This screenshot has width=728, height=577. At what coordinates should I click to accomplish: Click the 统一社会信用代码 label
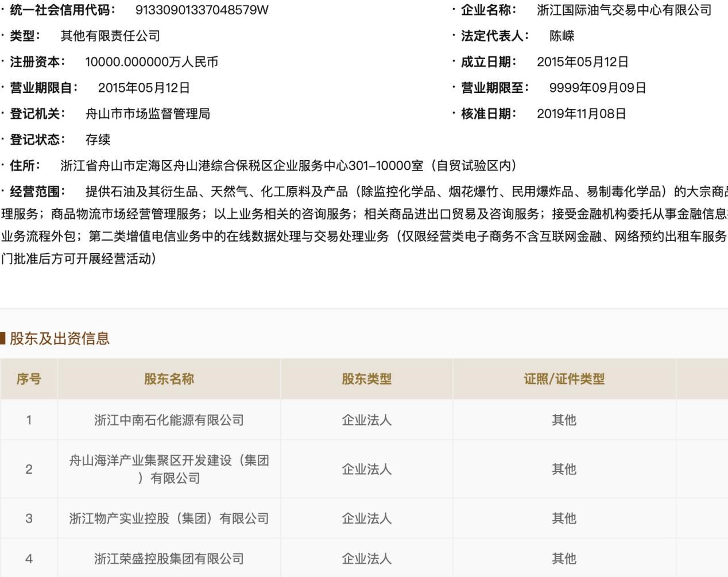(x=62, y=10)
